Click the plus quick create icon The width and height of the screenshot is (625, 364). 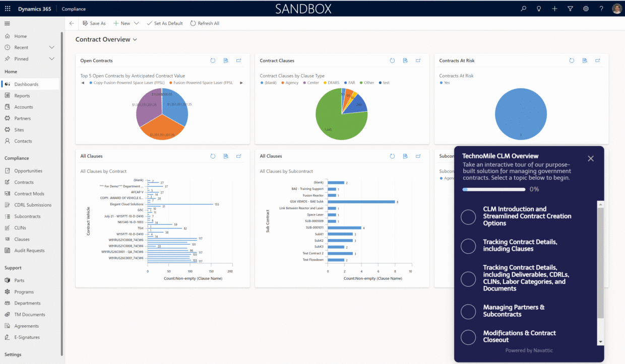[554, 9]
